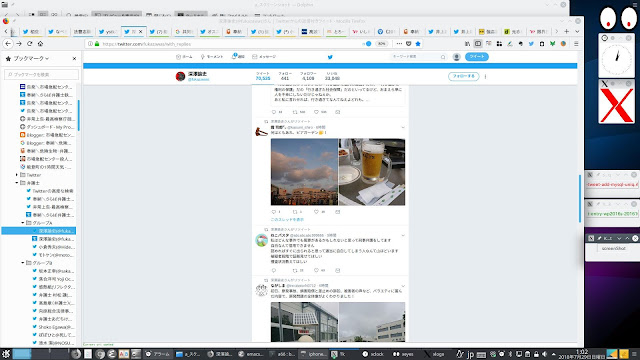Click the Twitter bird extension icon in toolbar
Image resolution: width=640 pixels, height=360 pixels.
click(x=531, y=44)
